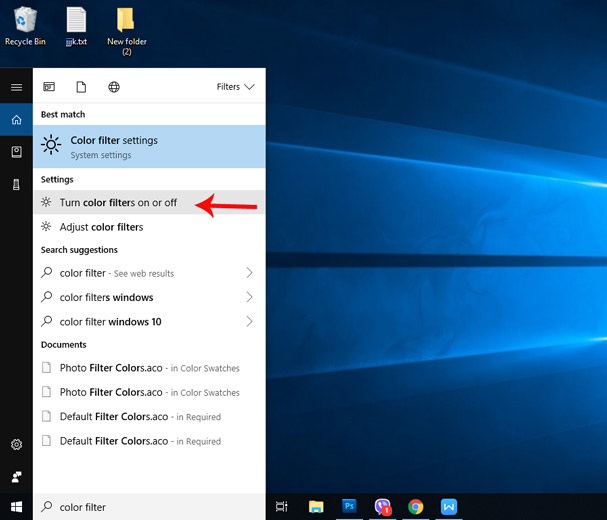Open Settings gear in search sidebar

16,444
